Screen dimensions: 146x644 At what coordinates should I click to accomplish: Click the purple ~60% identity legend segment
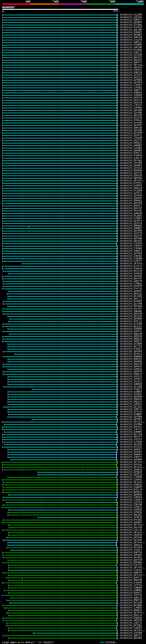point(73,4)
